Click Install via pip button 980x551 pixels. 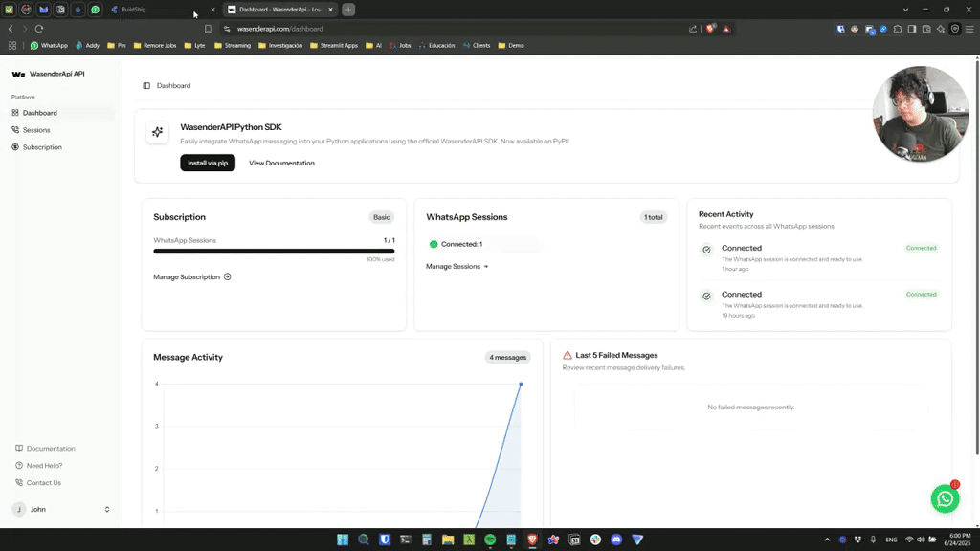click(208, 163)
